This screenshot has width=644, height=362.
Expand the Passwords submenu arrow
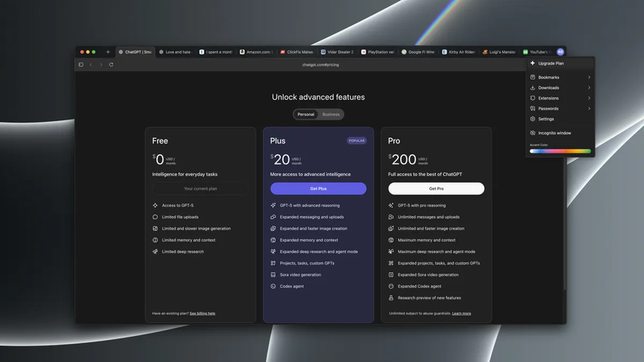point(589,108)
